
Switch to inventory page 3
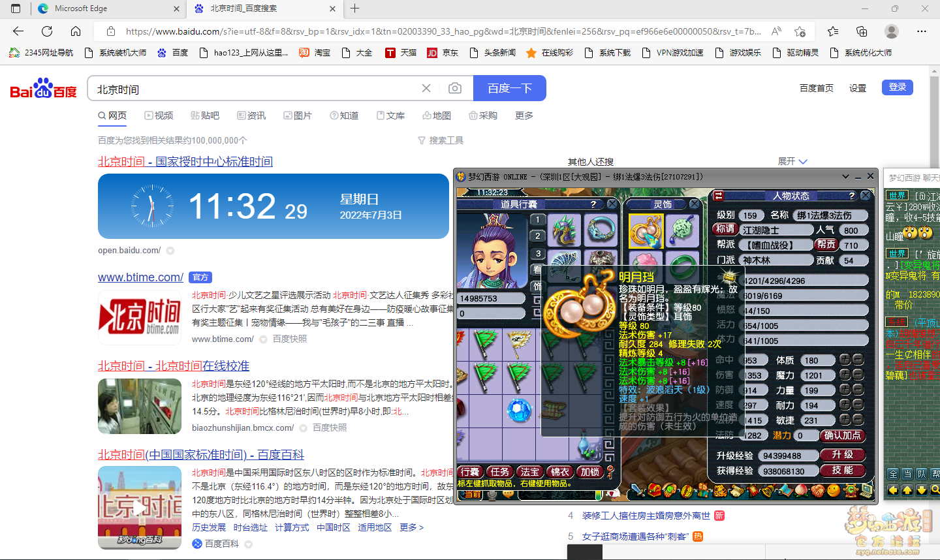tap(537, 253)
